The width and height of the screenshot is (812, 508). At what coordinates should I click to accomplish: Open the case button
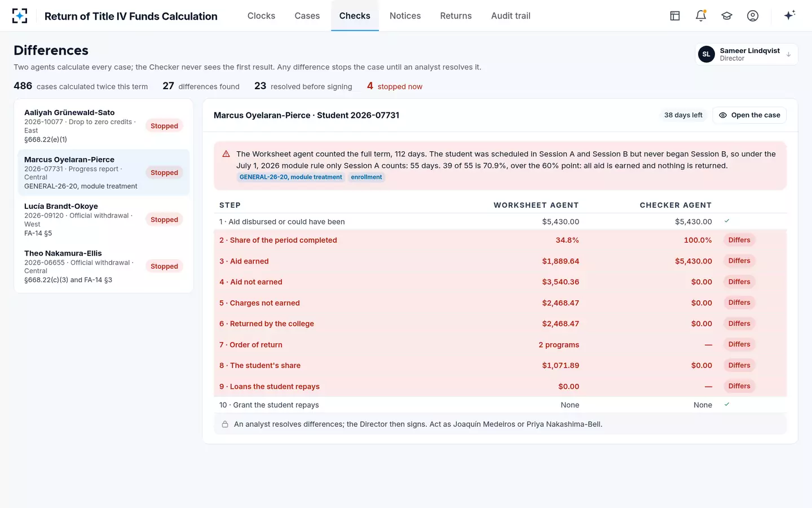tap(749, 115)
